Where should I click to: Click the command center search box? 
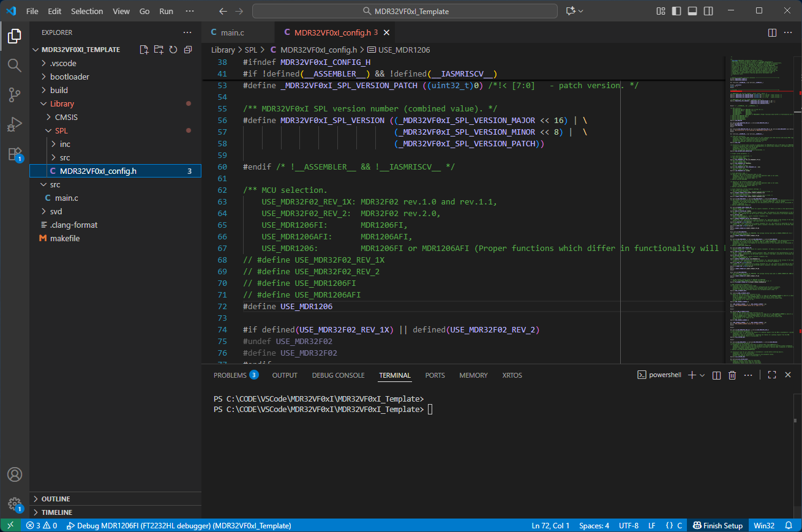pyautogui.click(x=405, y=11)
